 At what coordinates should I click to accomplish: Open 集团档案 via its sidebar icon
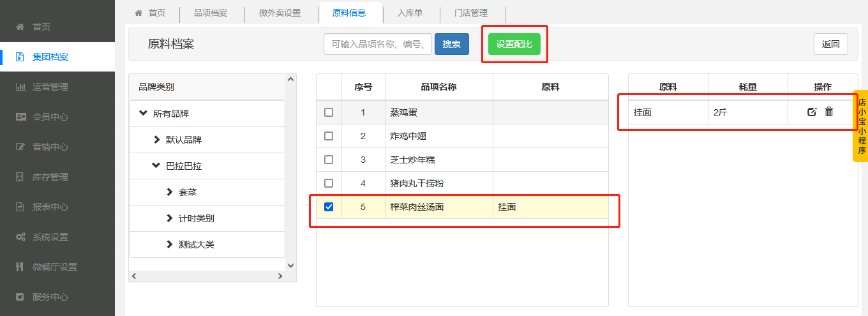(x=20, y=57)
